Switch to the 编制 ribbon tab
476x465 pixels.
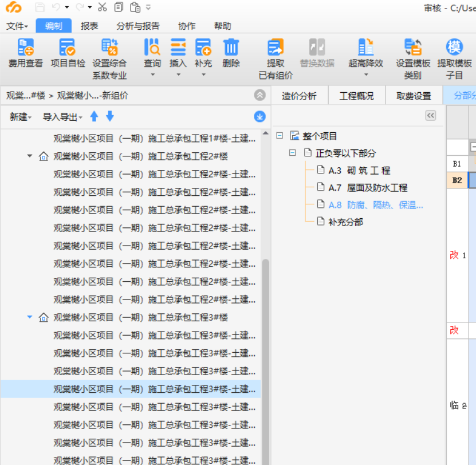coord(54,26)
